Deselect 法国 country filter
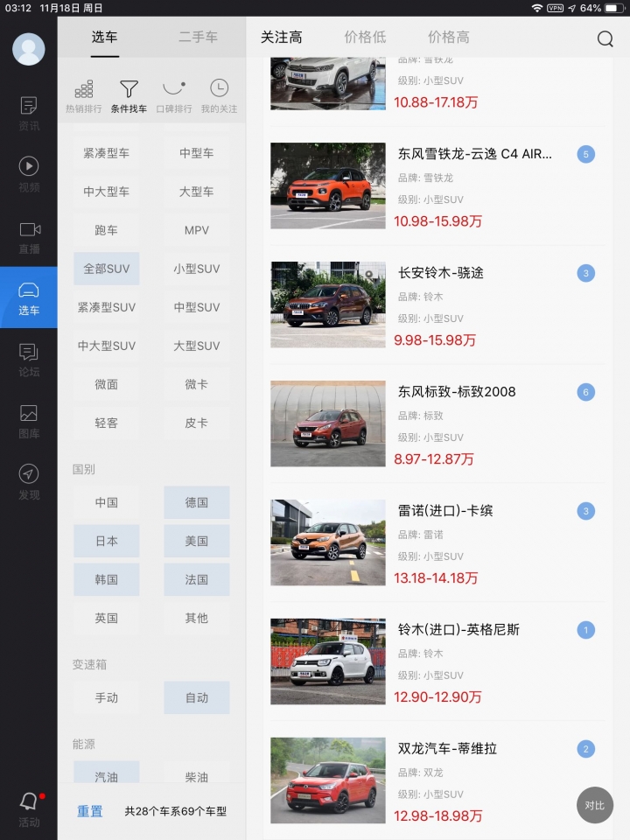This screenshot has width=630, height=840. coord(197,579)
